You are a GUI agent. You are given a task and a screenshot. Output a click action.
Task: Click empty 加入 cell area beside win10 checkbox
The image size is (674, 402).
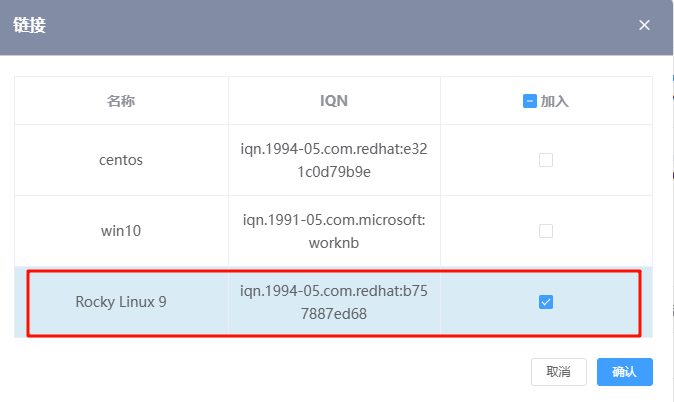pyautogui.click(x=600, y=231)
